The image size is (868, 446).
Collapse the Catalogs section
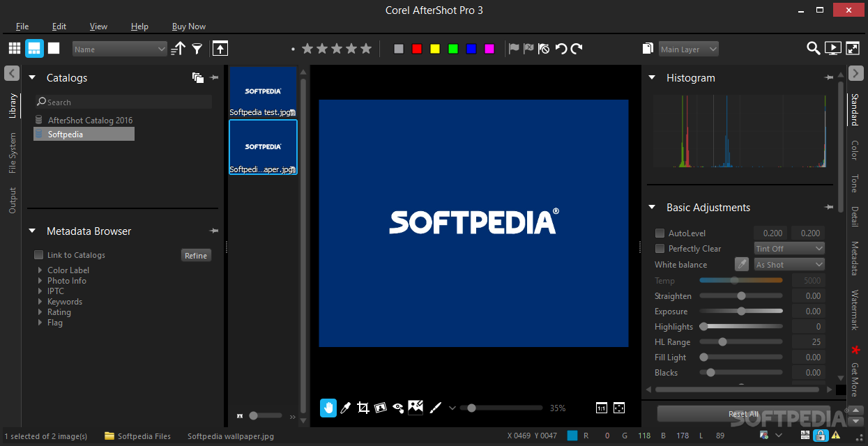(32, 78)
